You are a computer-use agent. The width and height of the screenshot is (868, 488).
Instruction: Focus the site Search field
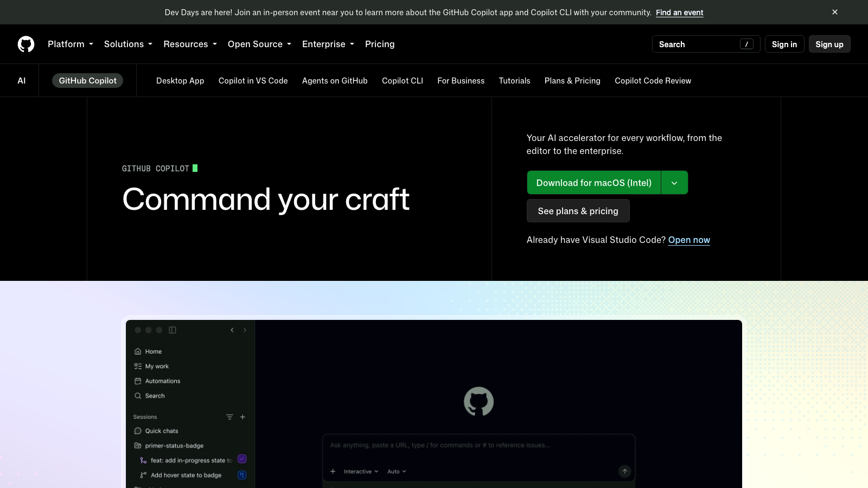pos(706,44)
